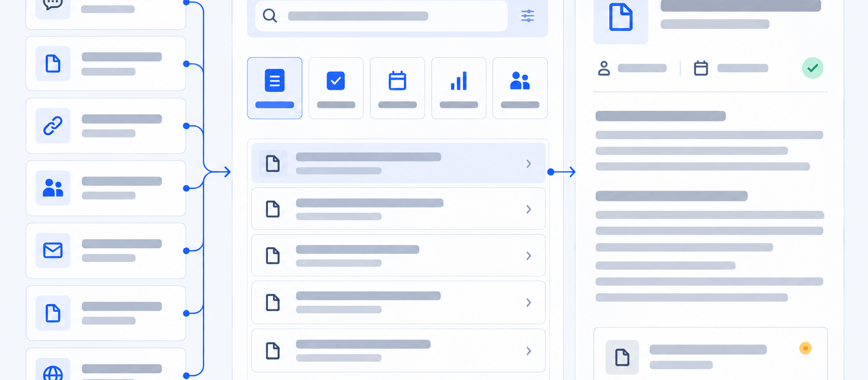Viewport: 868px width, 380px height.
Task: Expand the highlighted list row's chevron
Action: pos(529,163)
